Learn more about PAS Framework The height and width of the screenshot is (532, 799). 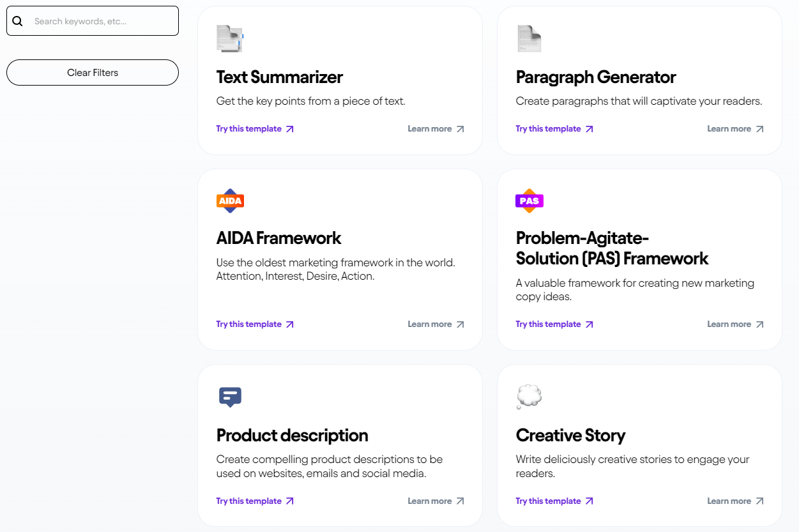(x=735, y=324)
